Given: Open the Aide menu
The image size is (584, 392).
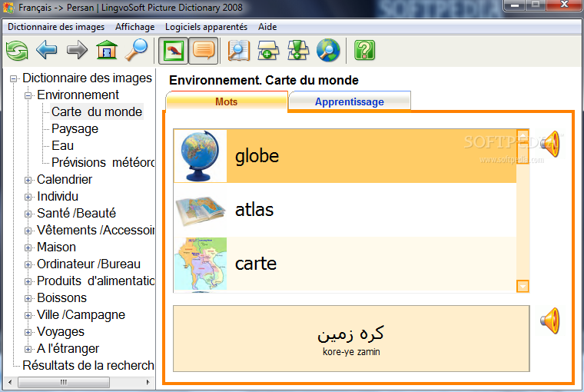Looking at the screenshot, I should click(267, 27).
